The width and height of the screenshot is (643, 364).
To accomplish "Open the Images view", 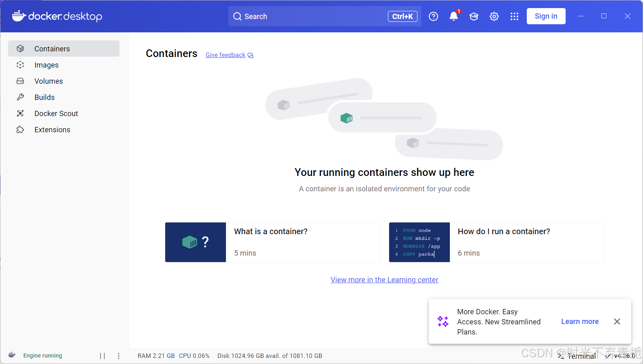I will coord(64,65).
